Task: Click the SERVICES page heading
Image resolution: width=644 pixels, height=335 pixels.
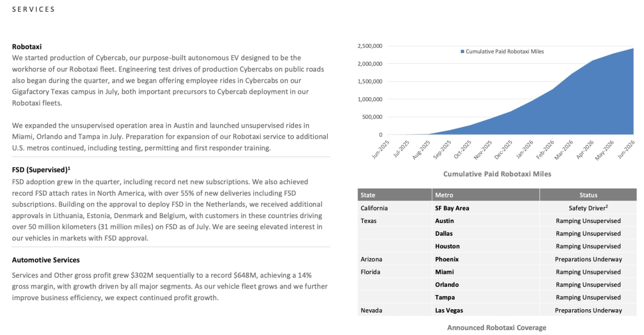Action: point(33,10)
